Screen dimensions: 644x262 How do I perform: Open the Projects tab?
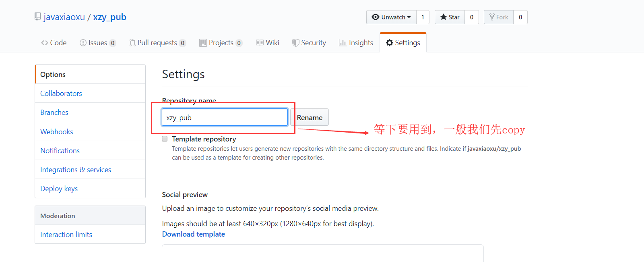pos(221,43)
